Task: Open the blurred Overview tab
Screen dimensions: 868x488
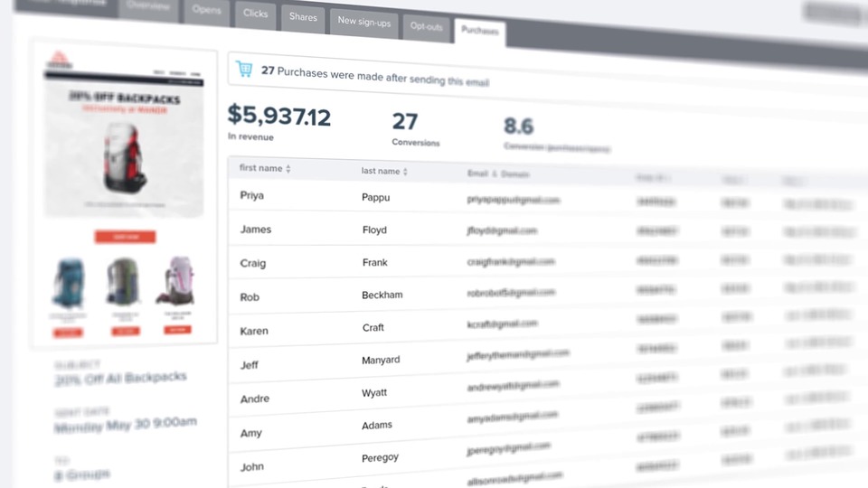Action: 148,6
